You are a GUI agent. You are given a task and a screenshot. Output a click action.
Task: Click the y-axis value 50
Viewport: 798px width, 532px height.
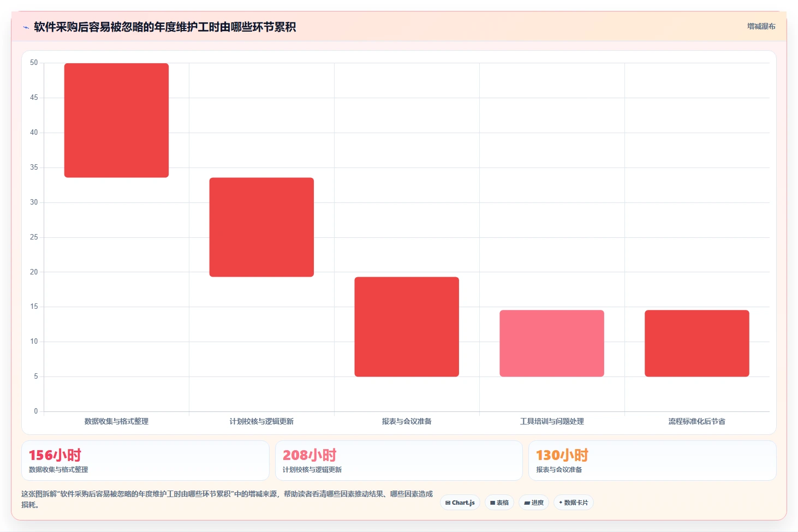point(34,63)
